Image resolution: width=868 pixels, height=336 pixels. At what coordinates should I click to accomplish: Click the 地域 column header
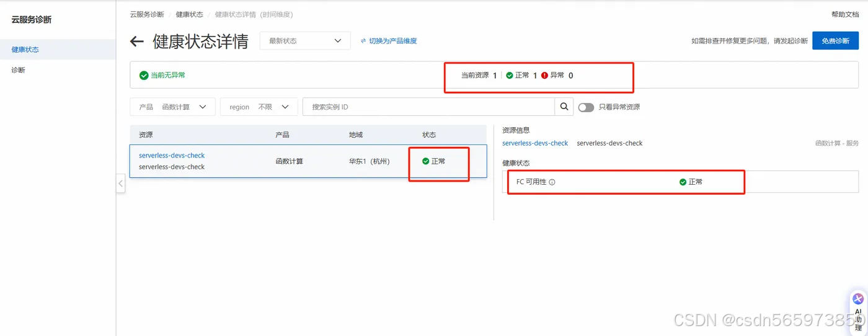(356, 135)
